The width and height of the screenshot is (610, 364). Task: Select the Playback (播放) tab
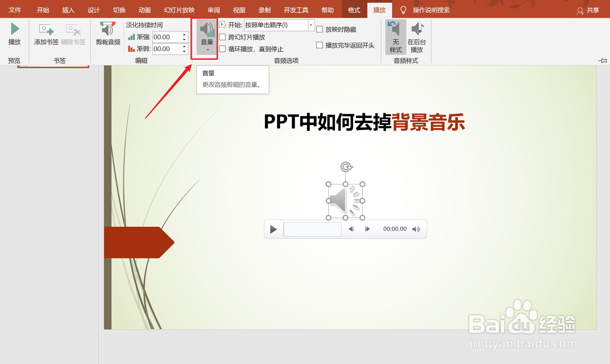[x=380, y=10]
